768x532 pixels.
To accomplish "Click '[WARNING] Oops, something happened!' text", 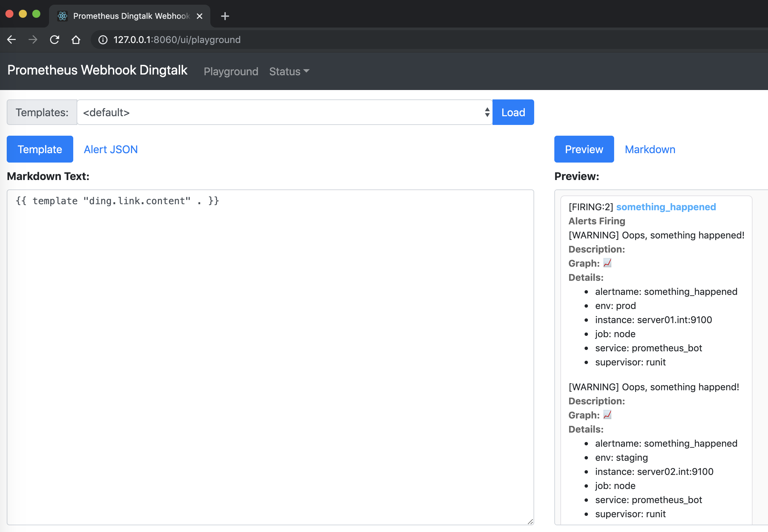I will pos(656,235).
